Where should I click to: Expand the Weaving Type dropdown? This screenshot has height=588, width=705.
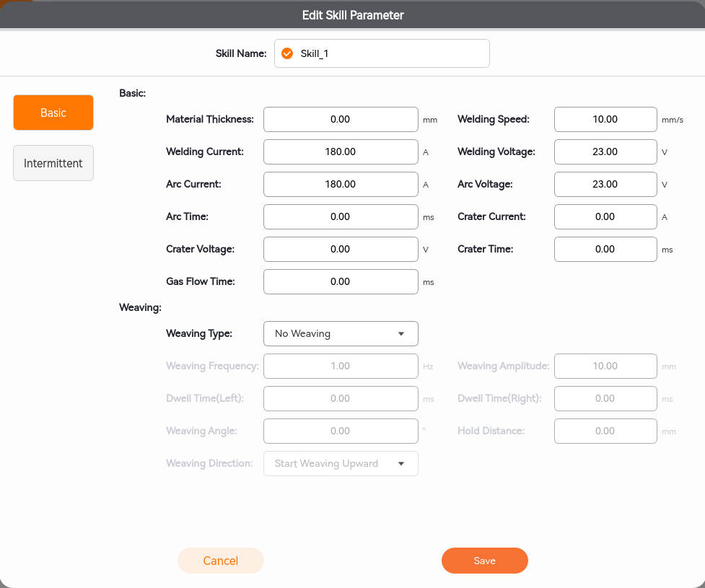(x=340, y=333)
